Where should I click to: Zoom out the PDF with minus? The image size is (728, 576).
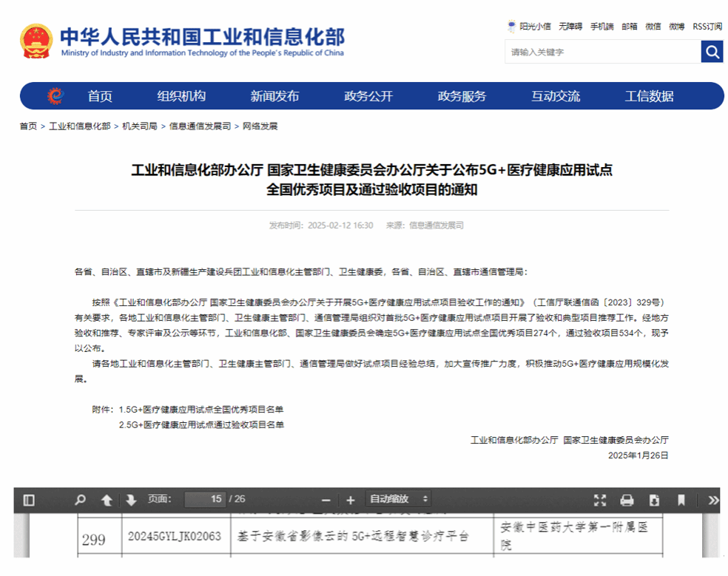tap(325, 500)
